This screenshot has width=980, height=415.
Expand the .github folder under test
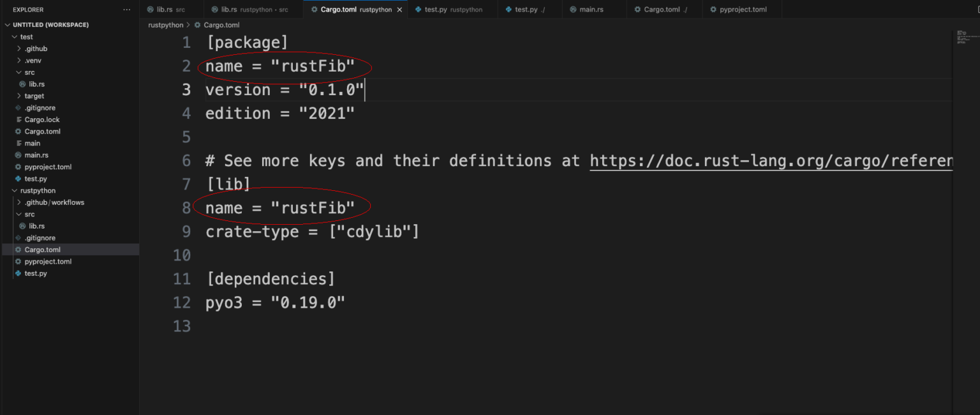point(19,49)
